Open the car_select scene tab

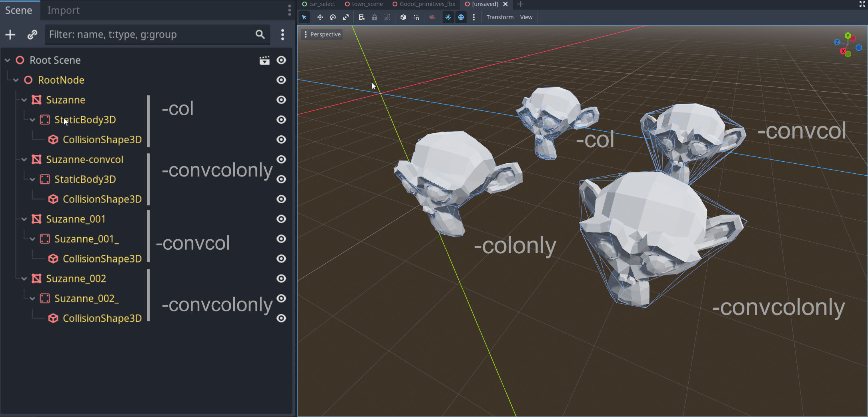(x=319, y=4)
